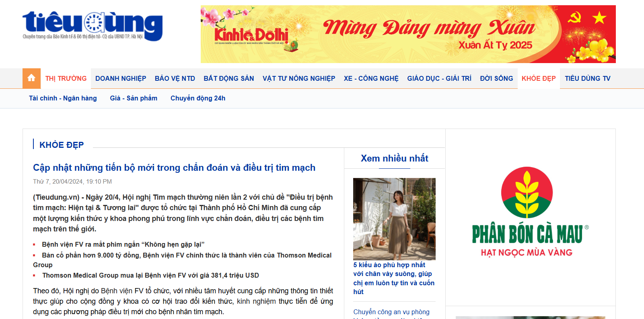Viewport: 644px width, 319px height.
Task: Open the TIÊU DÙNG TV section
Action: (588, 78)
